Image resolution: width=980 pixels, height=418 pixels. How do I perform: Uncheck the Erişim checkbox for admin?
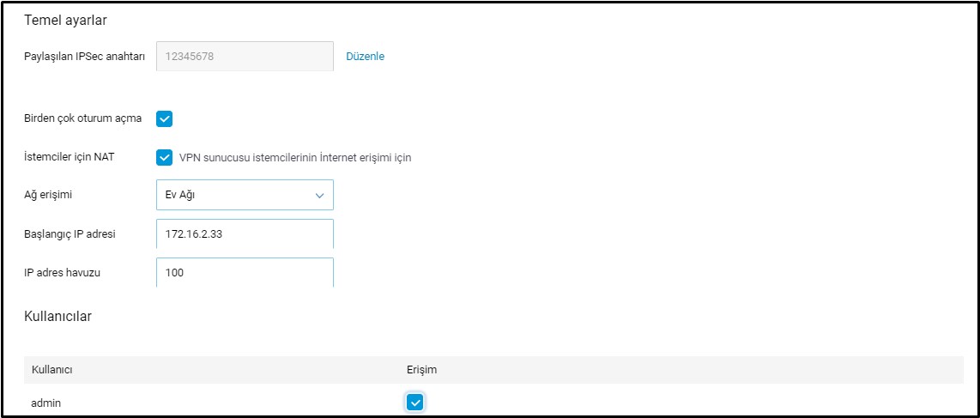tap(415, 402)
